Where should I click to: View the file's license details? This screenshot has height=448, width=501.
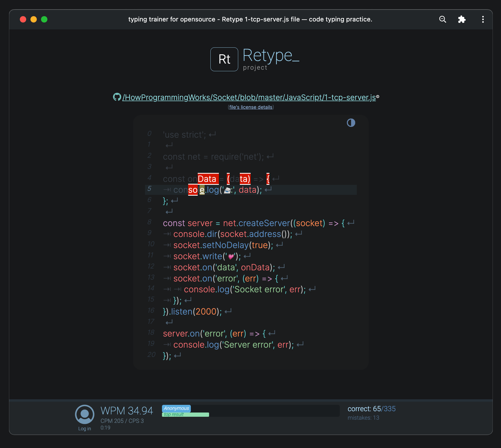coord(251,107)
